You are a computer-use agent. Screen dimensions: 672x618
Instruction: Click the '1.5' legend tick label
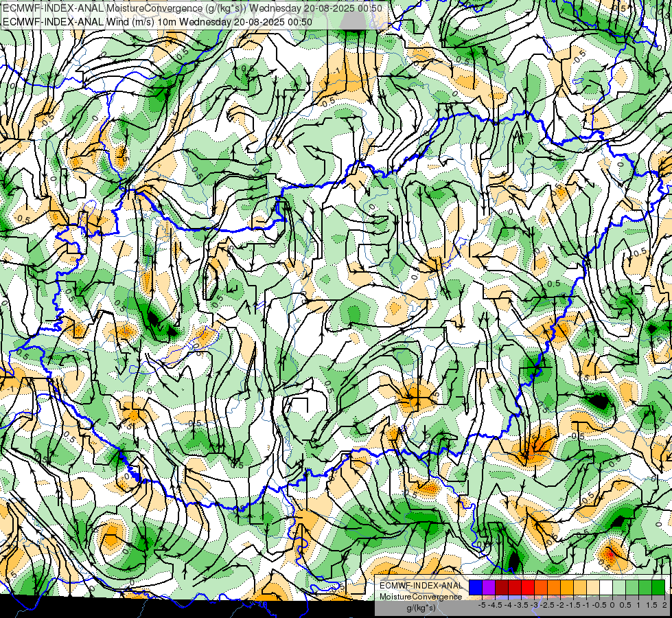pyautogui.click(x=651, y=605)
